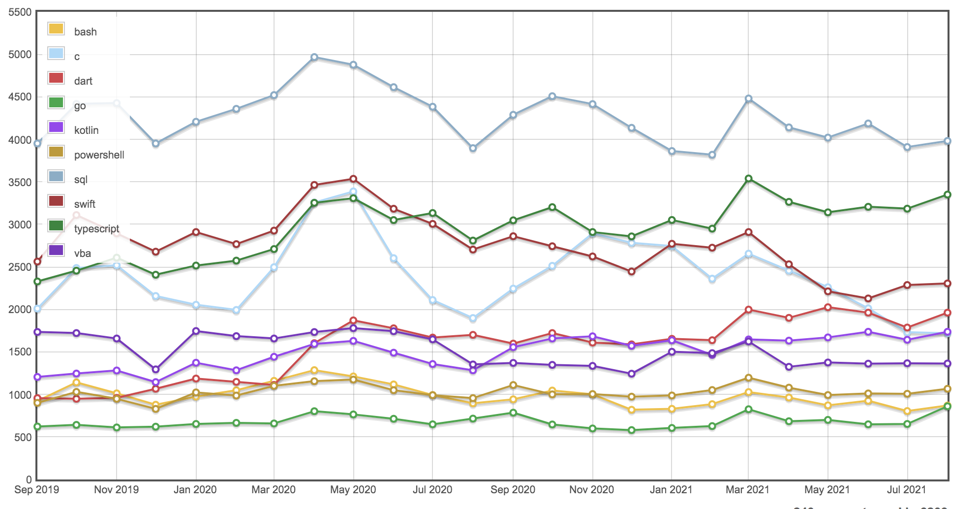Click the sql point at Mar 2021
Screen dimensions: 980x509
point(748,98)
